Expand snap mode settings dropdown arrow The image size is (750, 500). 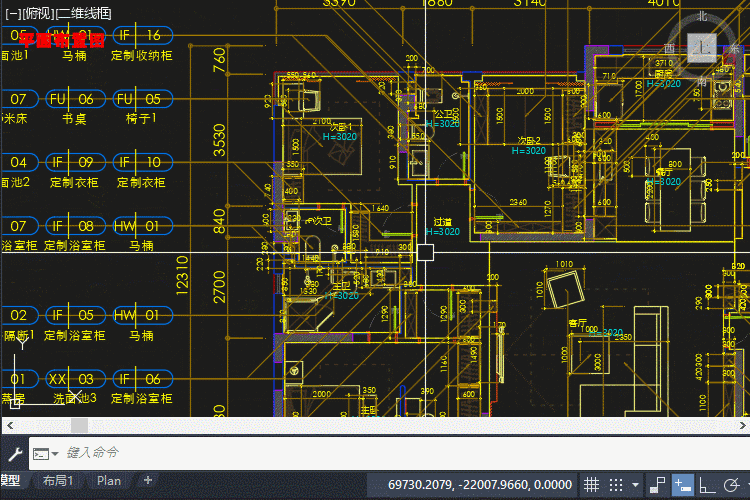[x=636, y=485]
